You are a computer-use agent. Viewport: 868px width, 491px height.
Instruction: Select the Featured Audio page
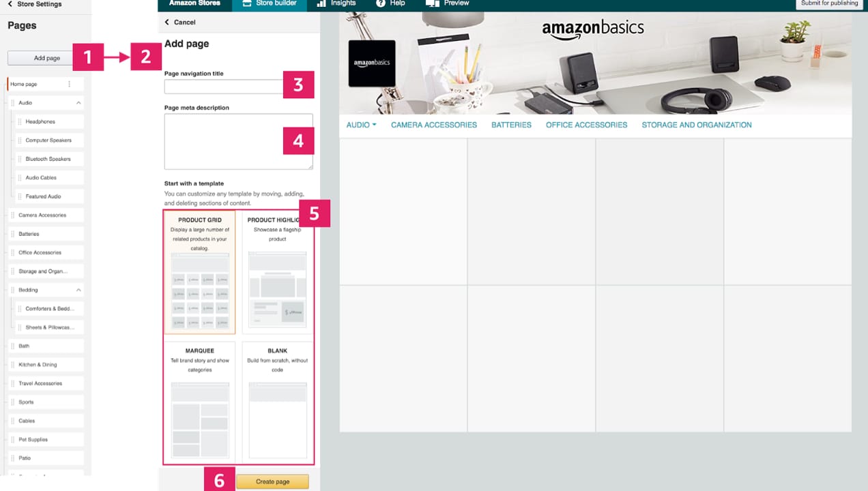49,196
